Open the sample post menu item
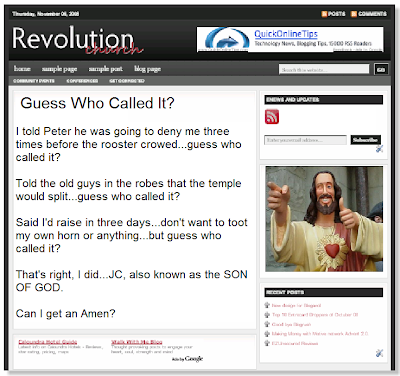This screenshot has height=376, width=400. click(105, 69)
